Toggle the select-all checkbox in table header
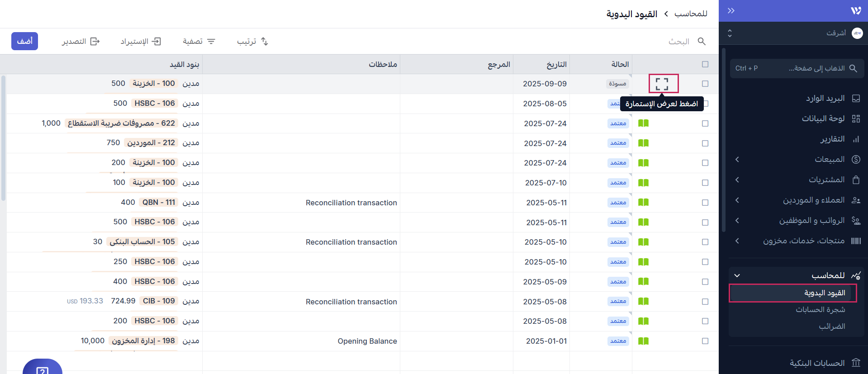Screen dimensions: 868x374 tap(705, 64)
